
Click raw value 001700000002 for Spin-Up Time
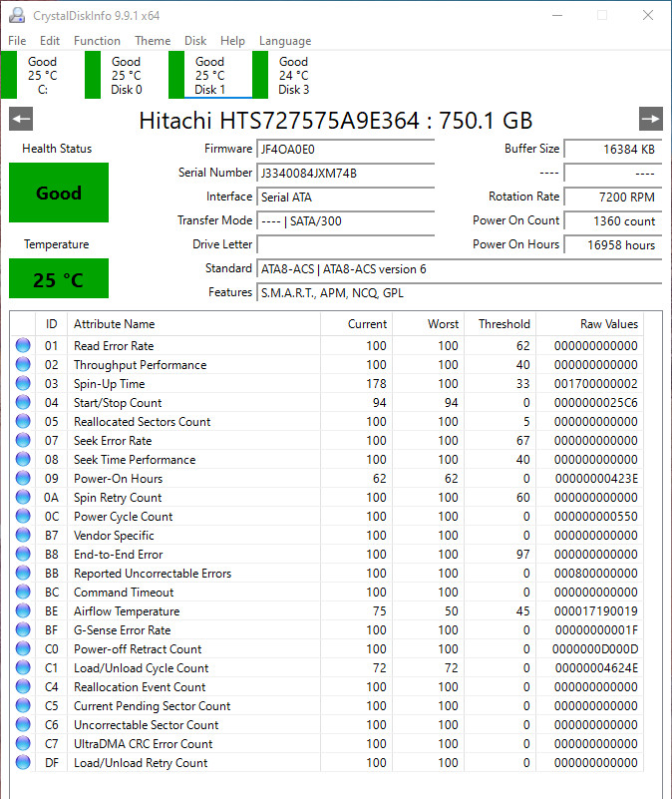pyautogui.click(x=596, y=384)
